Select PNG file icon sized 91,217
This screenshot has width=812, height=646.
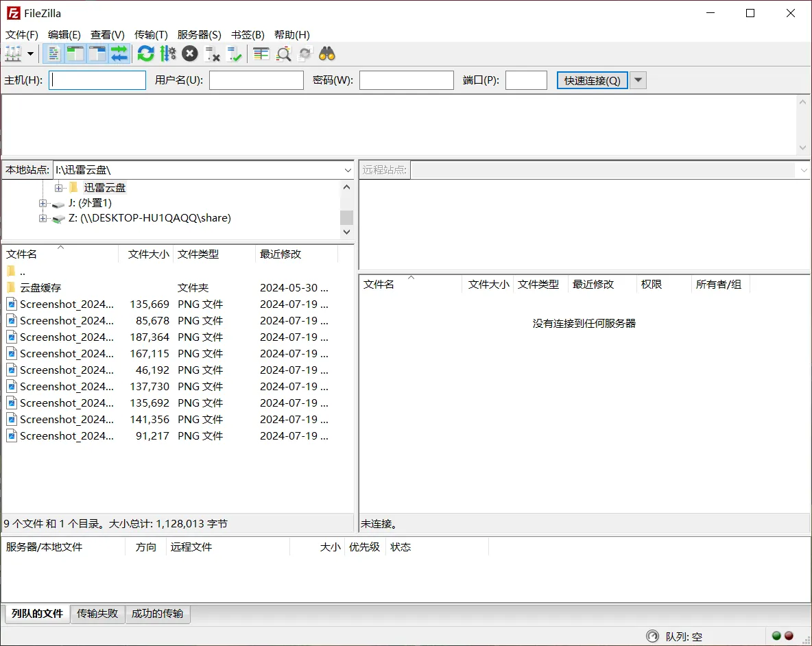tap(12, 436)
